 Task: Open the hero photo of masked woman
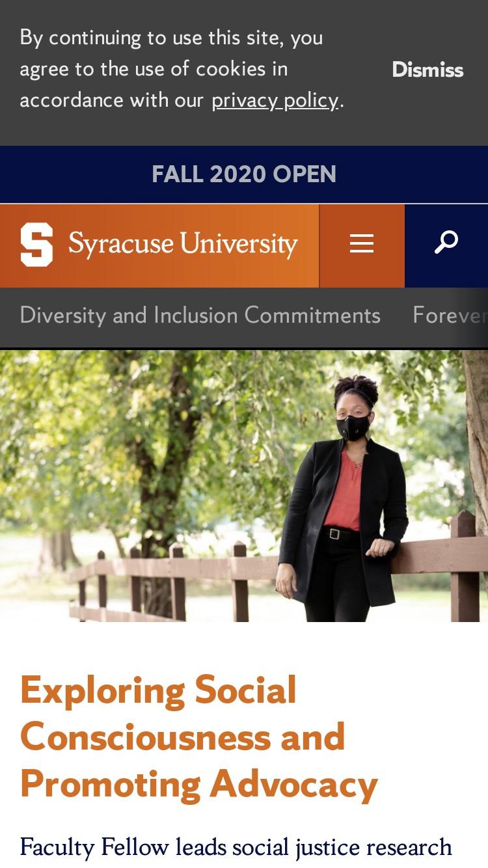point(244,485)
